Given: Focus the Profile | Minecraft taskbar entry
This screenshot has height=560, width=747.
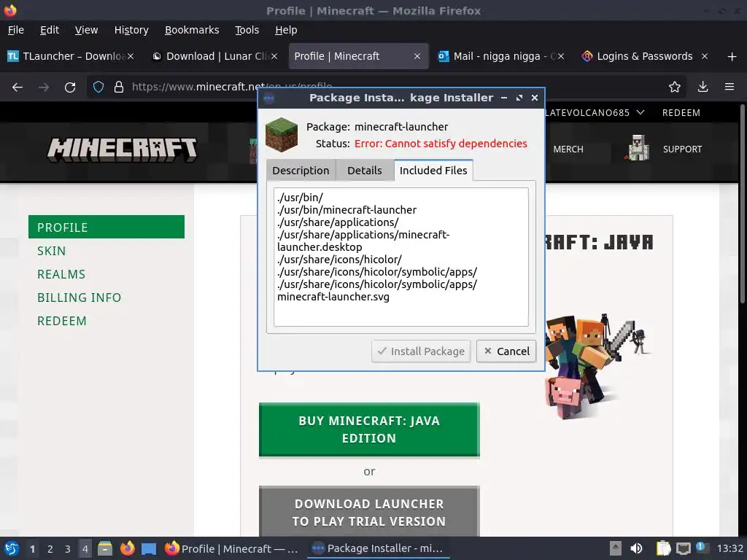Looking at the screenshot, I should tap(232, 548).
